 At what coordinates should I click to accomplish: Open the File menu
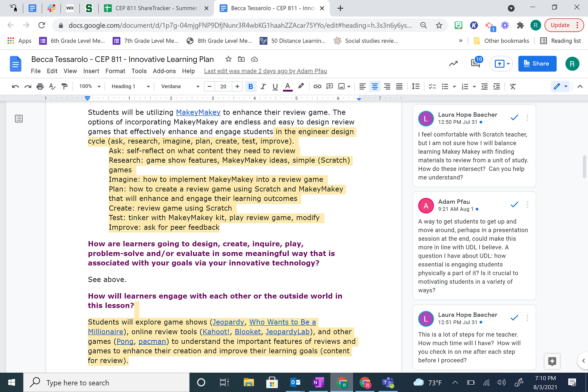pos(36,71)
